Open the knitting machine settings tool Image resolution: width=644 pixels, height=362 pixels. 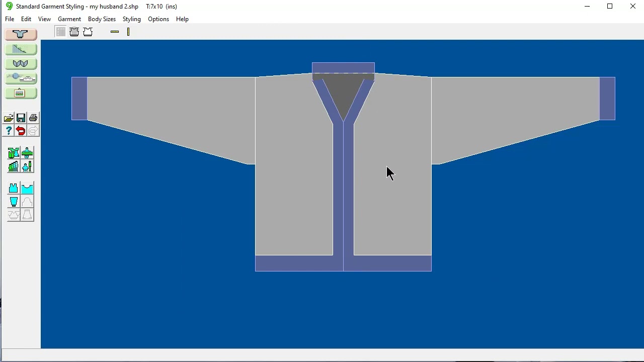21,78
